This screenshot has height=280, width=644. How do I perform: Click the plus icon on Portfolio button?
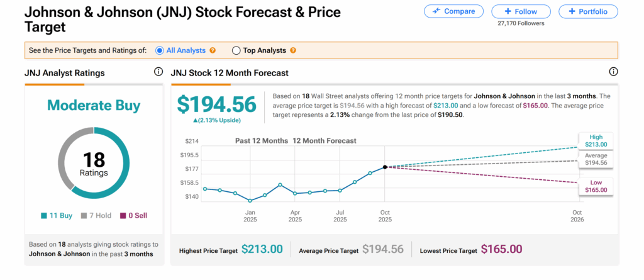(571, 11)
